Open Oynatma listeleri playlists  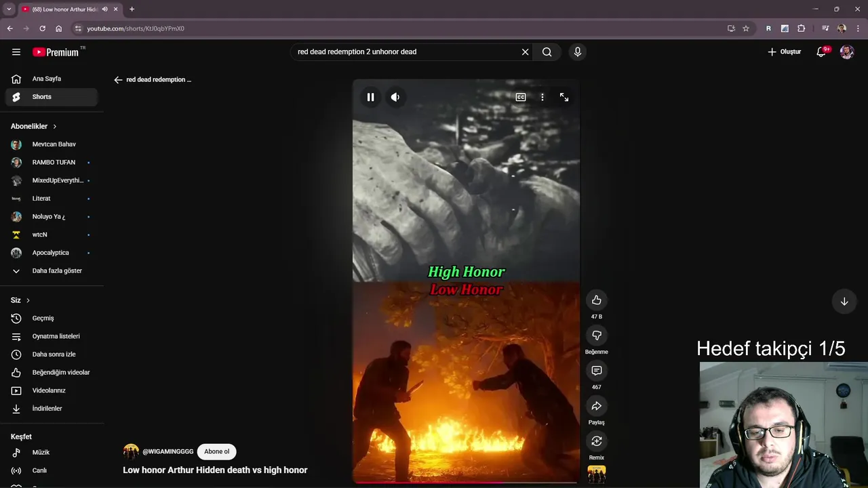point(52,336)
